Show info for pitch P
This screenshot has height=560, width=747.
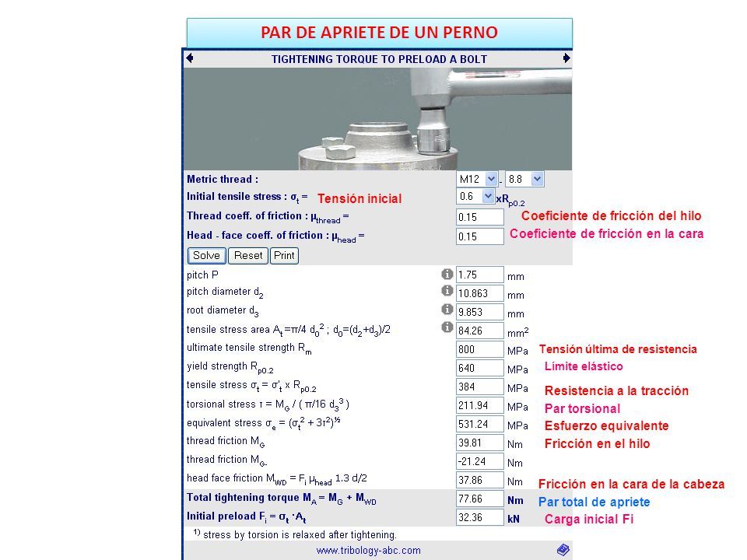click(x=447, y=274)
